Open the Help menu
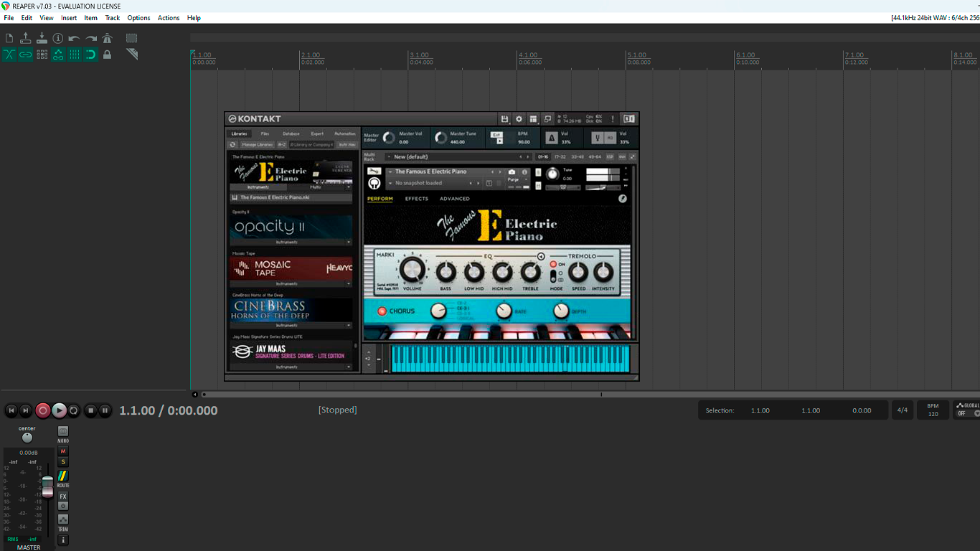This screenshot has width=980, height=551. (194, 18)
